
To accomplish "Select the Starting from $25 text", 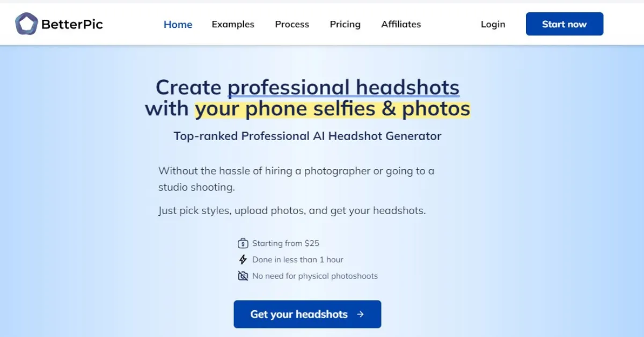I will tap(286, 243).
